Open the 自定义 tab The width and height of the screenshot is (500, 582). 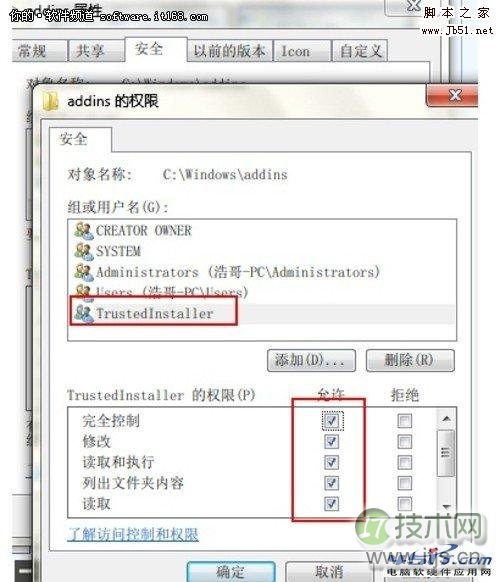click(x=360, y=50)
